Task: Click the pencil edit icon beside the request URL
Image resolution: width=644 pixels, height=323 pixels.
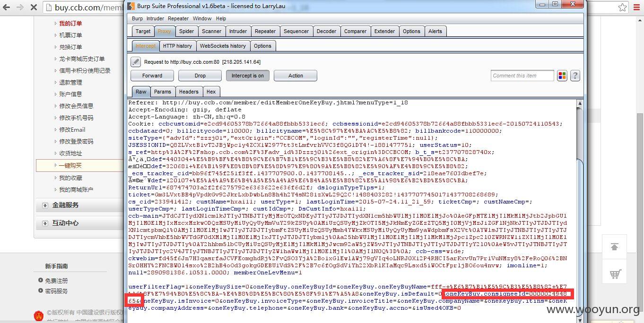Action: [x=136, y=62]
